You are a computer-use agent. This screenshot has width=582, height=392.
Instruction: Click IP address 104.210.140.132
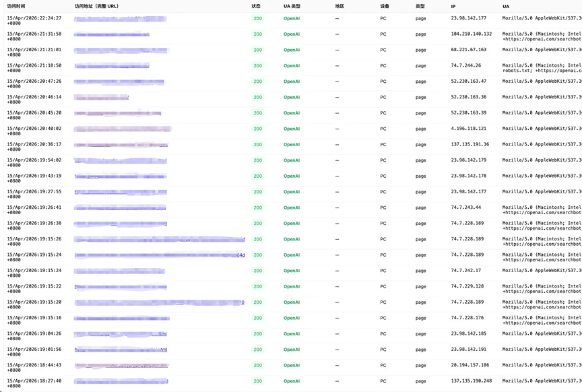472,34
